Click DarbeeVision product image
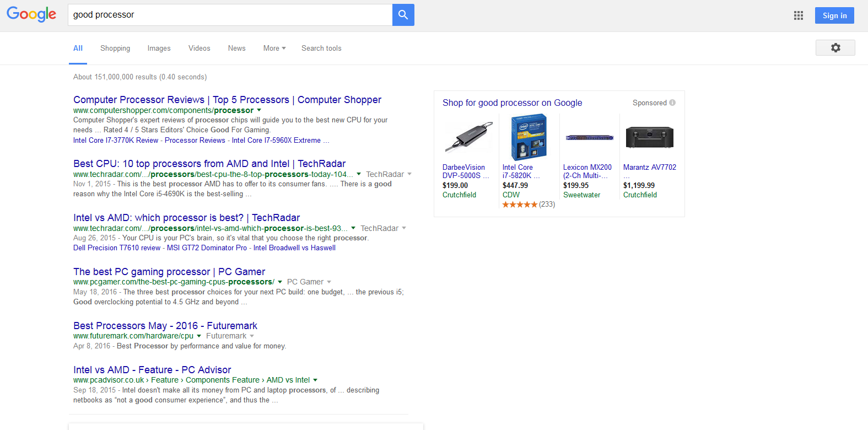The height and width of the screenshot is (430, 868). [469, 137]
